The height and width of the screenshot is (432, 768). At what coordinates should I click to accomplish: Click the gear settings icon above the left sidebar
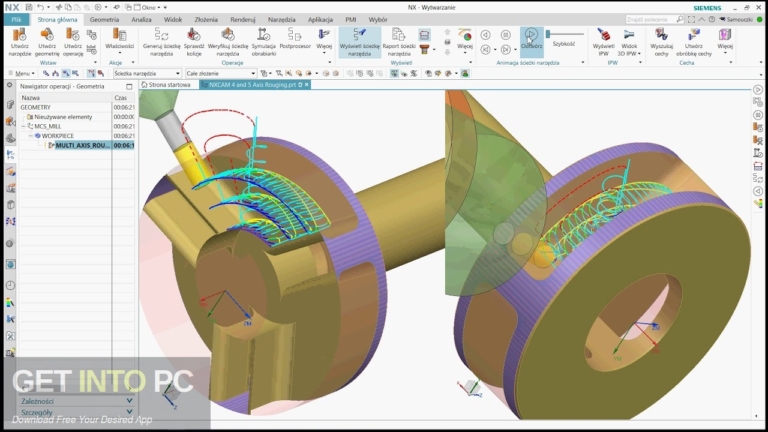click(x=9, y=85)
